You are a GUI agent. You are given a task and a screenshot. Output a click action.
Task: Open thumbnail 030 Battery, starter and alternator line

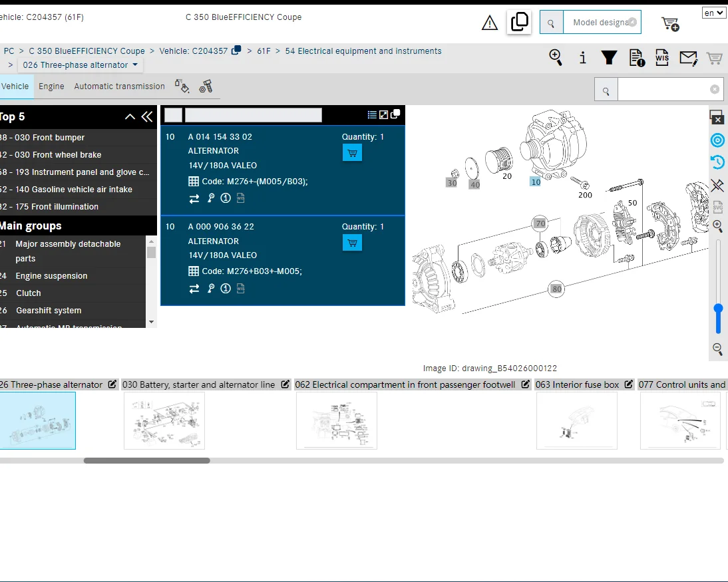coord(164,420)
